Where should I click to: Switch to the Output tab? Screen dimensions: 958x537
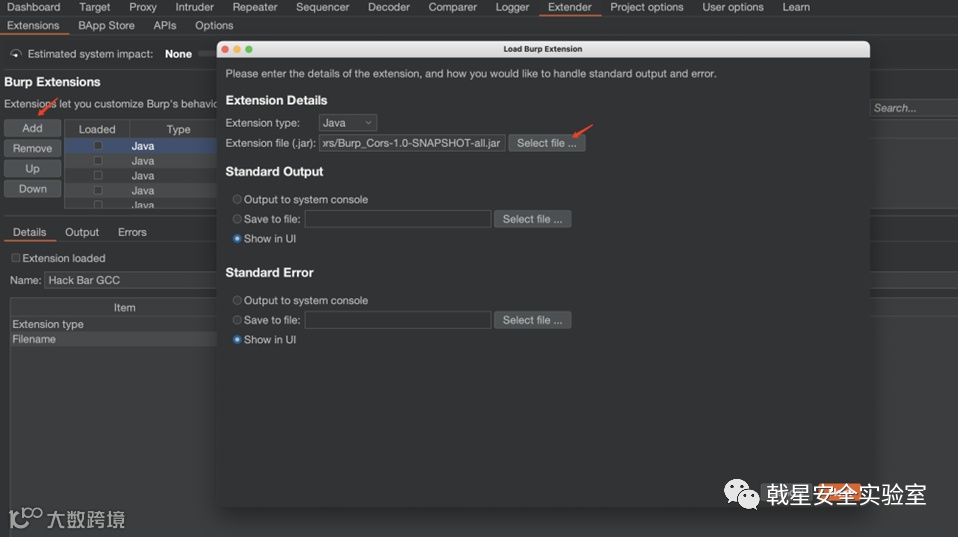(x=82, y=232)
